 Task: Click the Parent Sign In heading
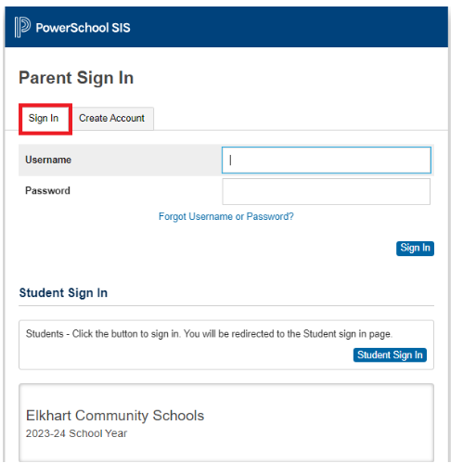click(x=76, y=78)
